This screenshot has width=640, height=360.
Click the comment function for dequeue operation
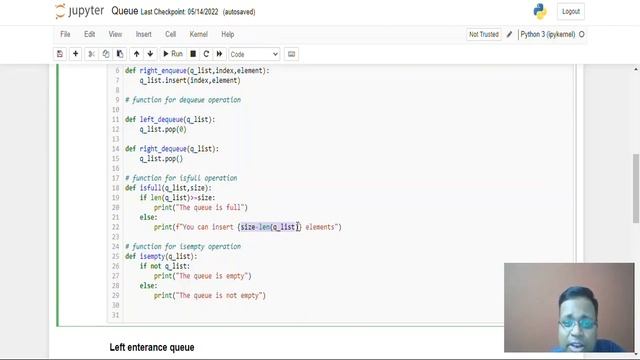[x=183, y=100]
